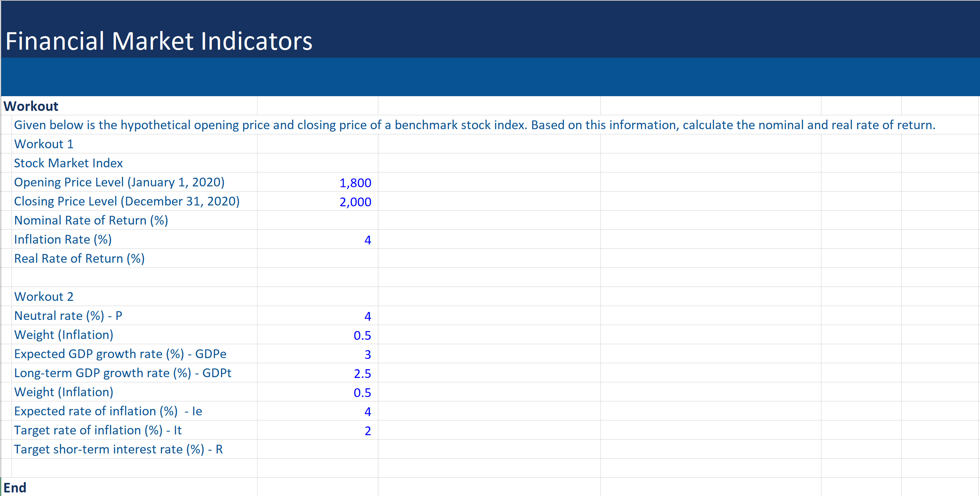Image resolution: width=980 pixels, height=496 pixels.
Task: Select the empty Nominal Rate of Return value cell
Action: [x=318, y=220]
